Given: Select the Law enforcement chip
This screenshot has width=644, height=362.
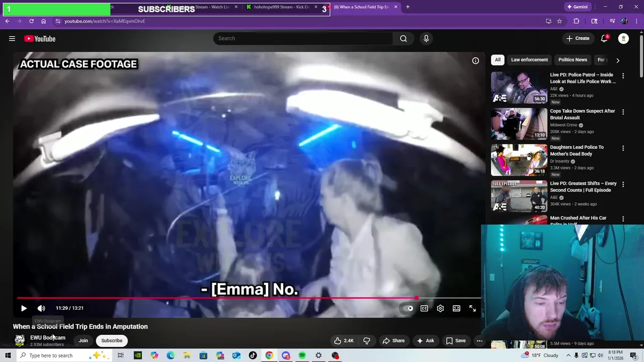Looking at the screenshot, I should (x=529, y=60).
